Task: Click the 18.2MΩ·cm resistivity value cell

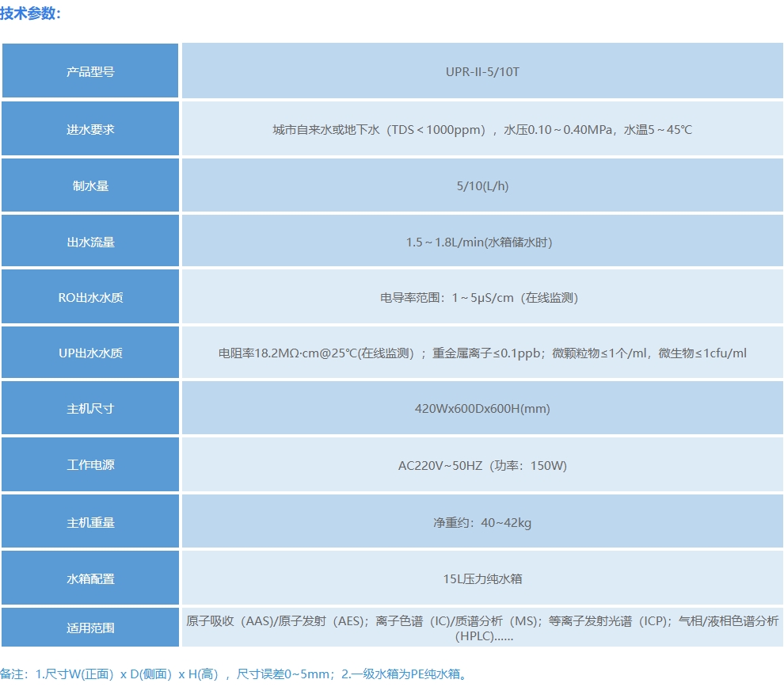Action: (481, 353)
